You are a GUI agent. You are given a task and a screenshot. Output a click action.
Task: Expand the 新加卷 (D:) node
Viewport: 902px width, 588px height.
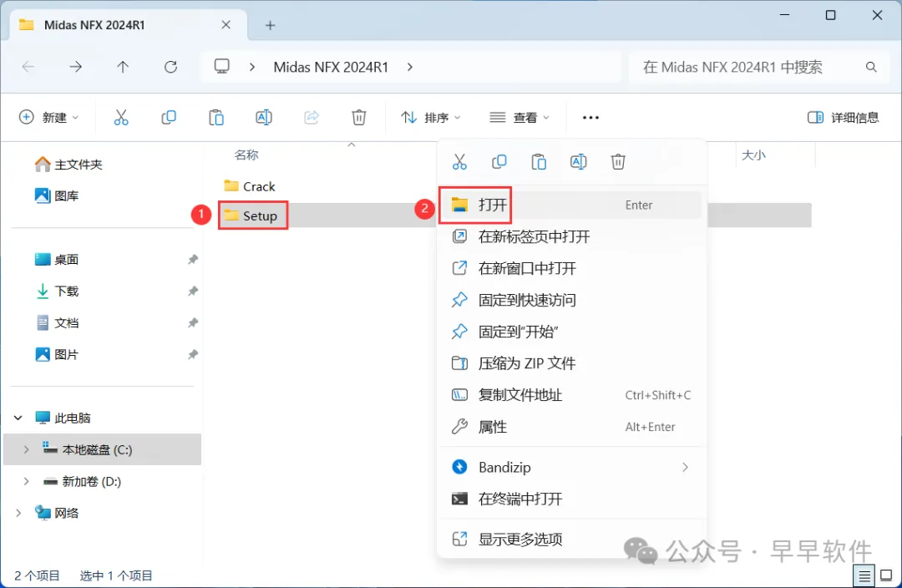[x=26, y=482]
